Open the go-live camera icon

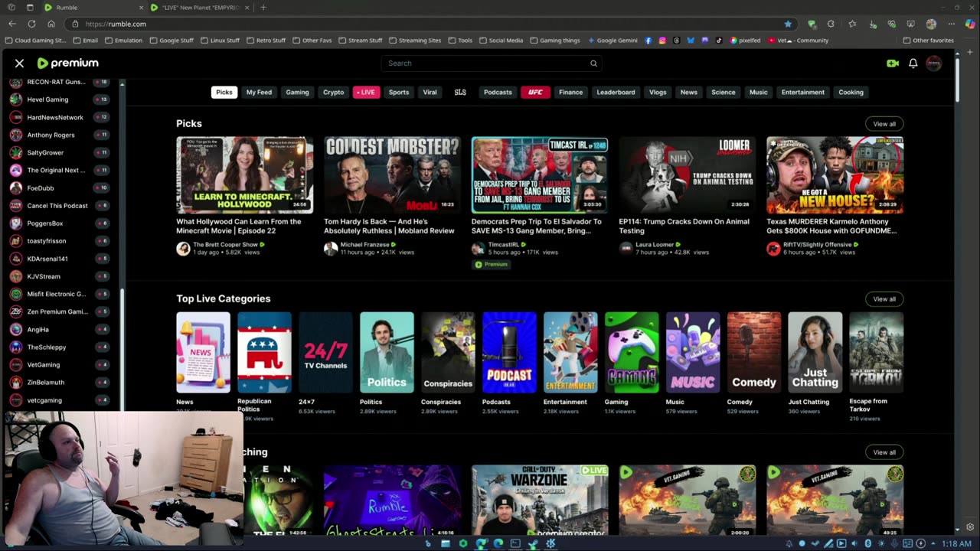pos(892,64)
